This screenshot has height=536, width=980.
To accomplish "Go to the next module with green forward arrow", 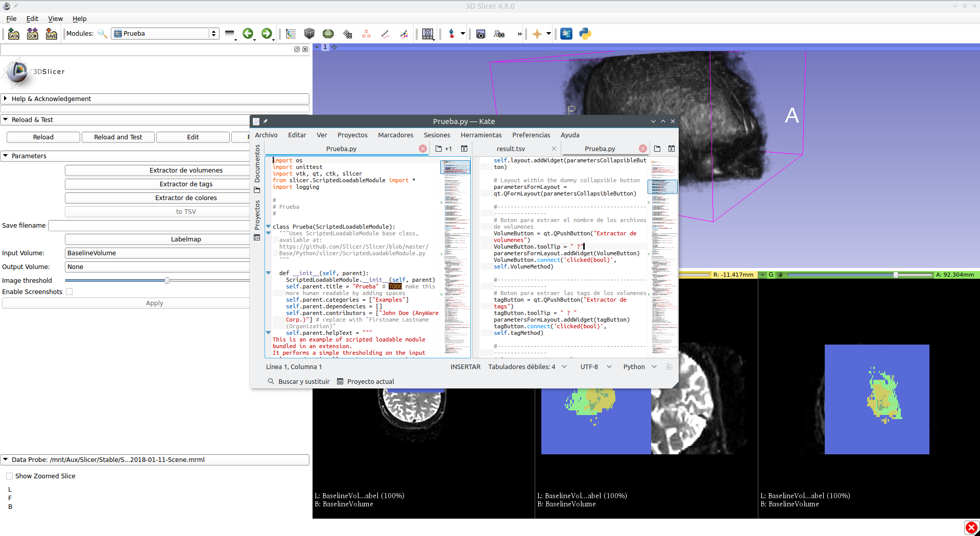I will 267,34.
